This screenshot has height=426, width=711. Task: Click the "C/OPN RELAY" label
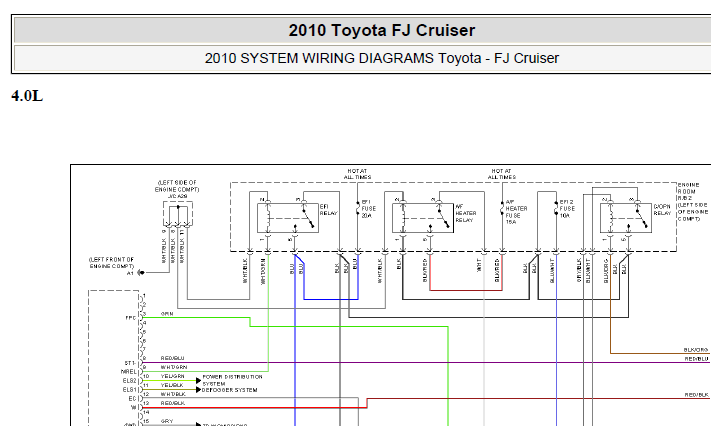[x=662, y=210]
